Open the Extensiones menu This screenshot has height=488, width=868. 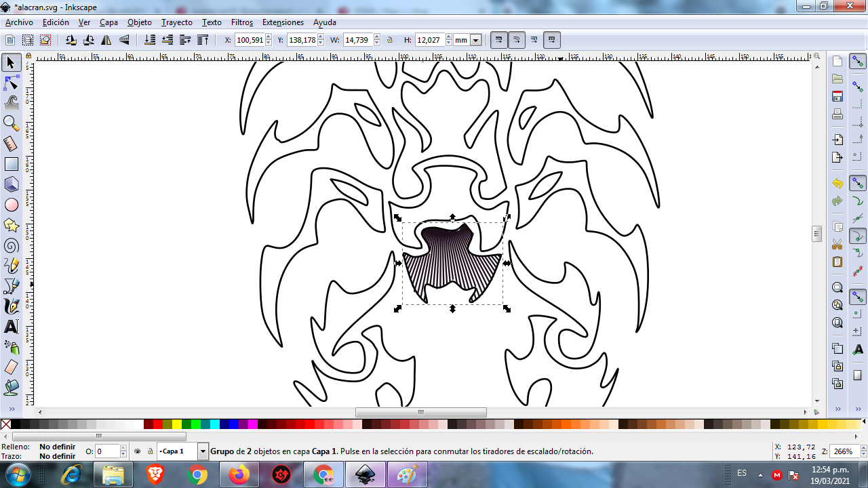(283, 22)
